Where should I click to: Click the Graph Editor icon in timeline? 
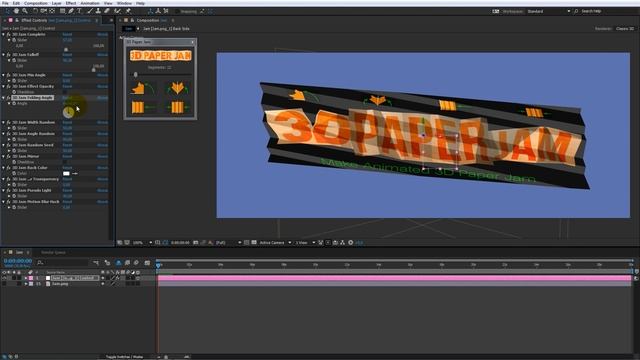click(x=147, y=262)
